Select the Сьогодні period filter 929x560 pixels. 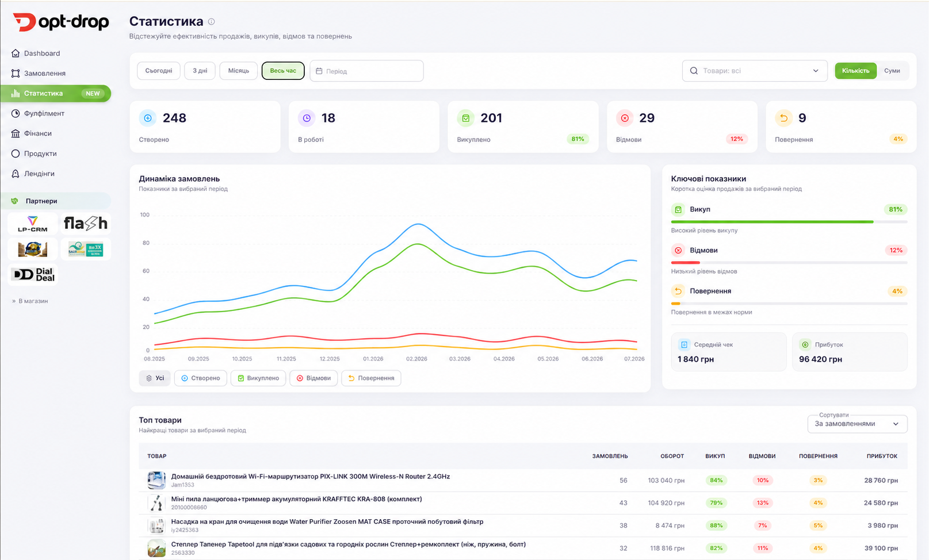tap(159, 71)
